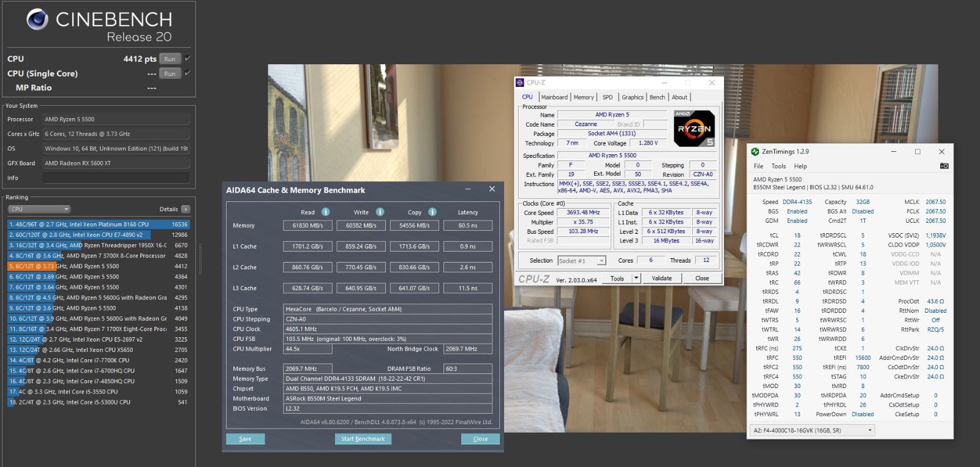Toggle the CPU (Single Core) test checkbox
This screenshot has height=467, width=980.
187,73
